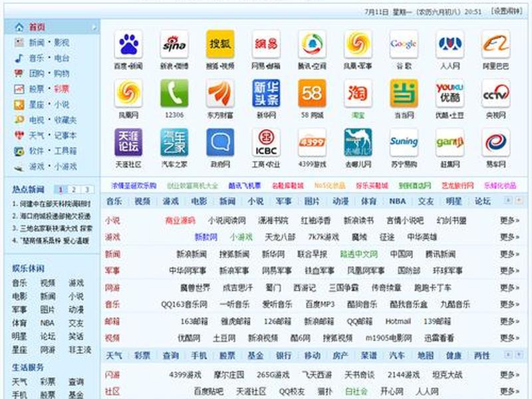Select the 银行 tab in lower bar
Screen dimensions: 532x399
[x=284, y=356]
